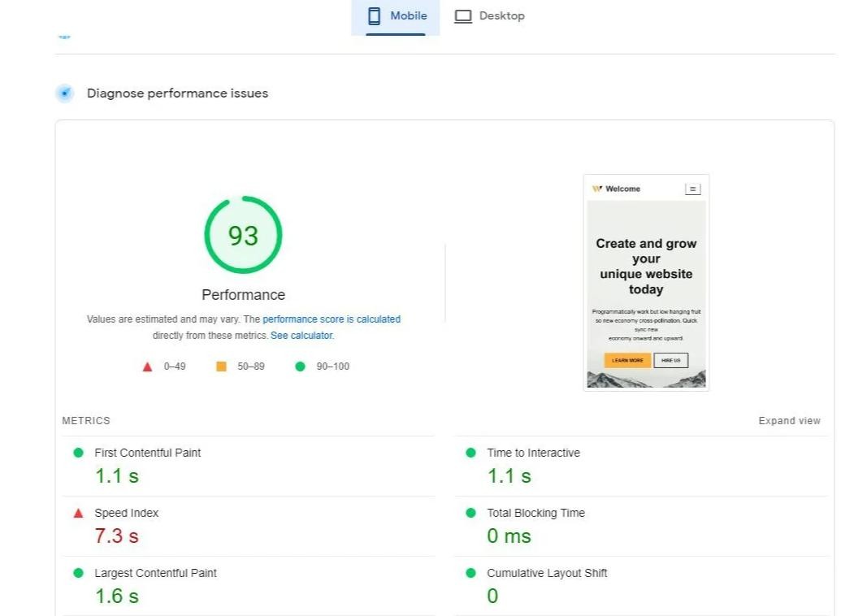Click the LEARN MORE button in the preview
This screenshot has width=854, height=616.
coord(626,360)
